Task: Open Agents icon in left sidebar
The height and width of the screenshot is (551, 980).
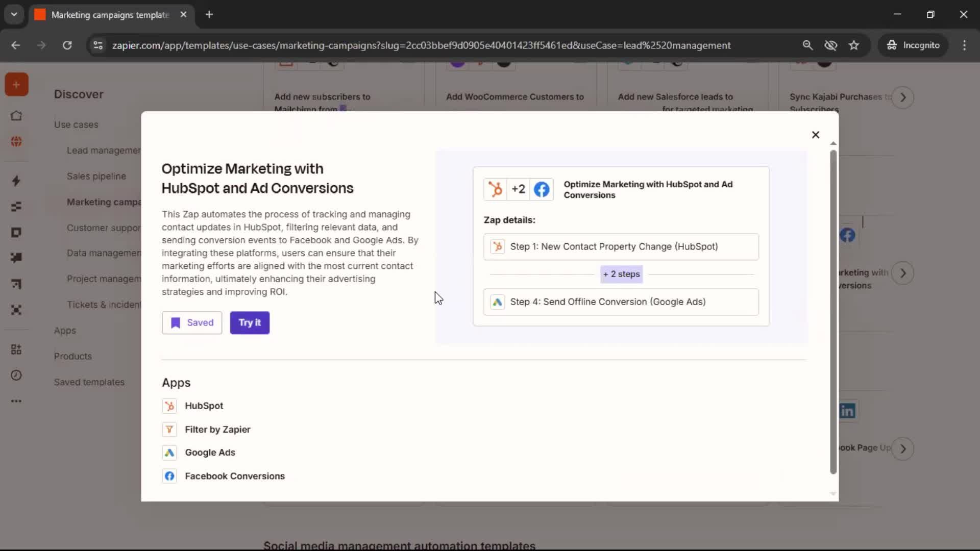Action: pyautogui.click(x=16, y=310)
